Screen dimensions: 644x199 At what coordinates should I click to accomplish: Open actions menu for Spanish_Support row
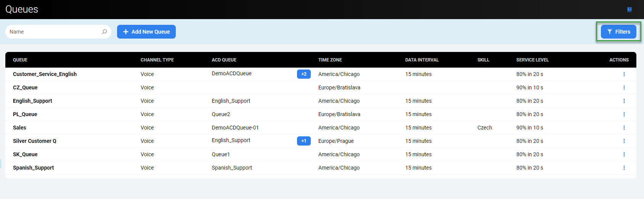click(624, 168)
